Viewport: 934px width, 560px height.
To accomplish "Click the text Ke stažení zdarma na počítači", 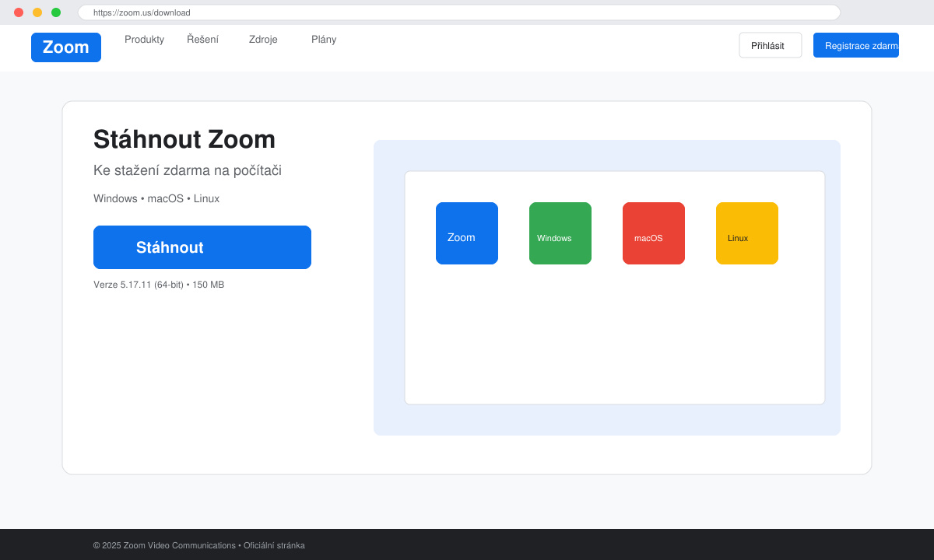I will [188, 170].
